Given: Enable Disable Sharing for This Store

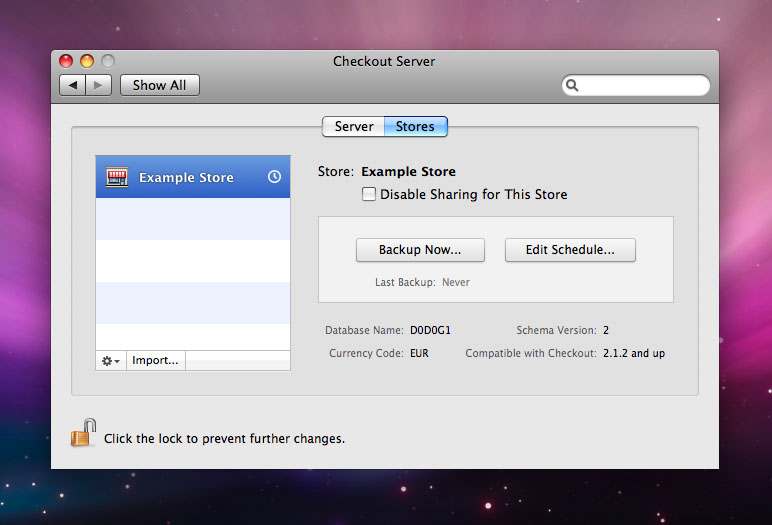Looking at the screenshot, I should coord(369,194).
